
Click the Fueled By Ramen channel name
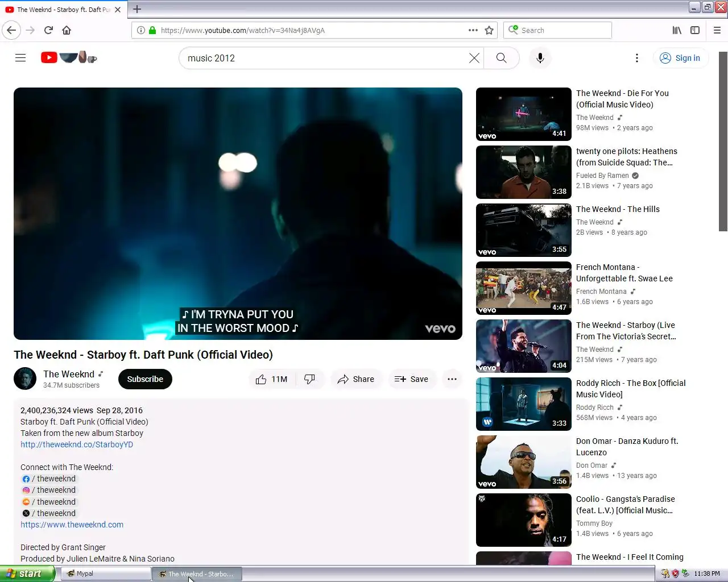[x=602, y=176]
